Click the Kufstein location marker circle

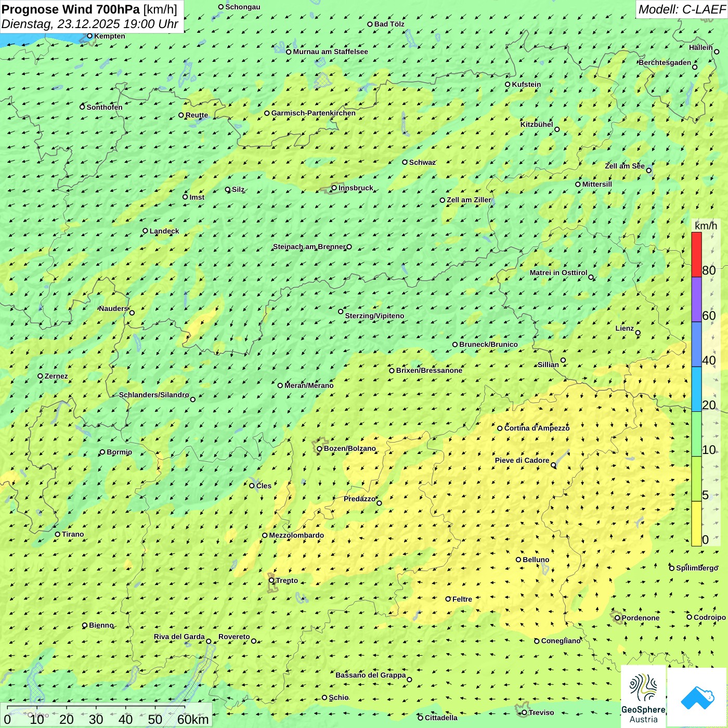pos(508,84)
